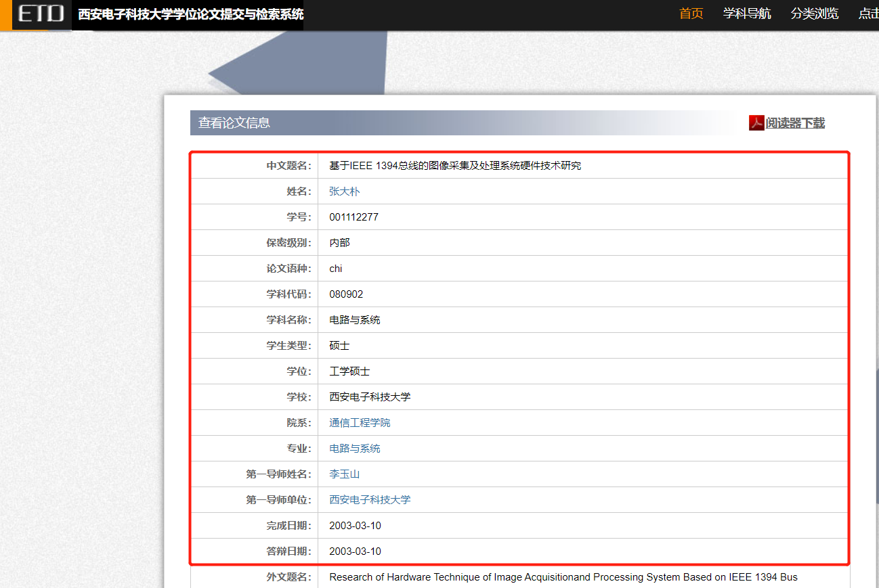This screenshot has height=588, width=879.
Task: Click the 第一导师姓名 label
Action: click(x=279, y=474)
